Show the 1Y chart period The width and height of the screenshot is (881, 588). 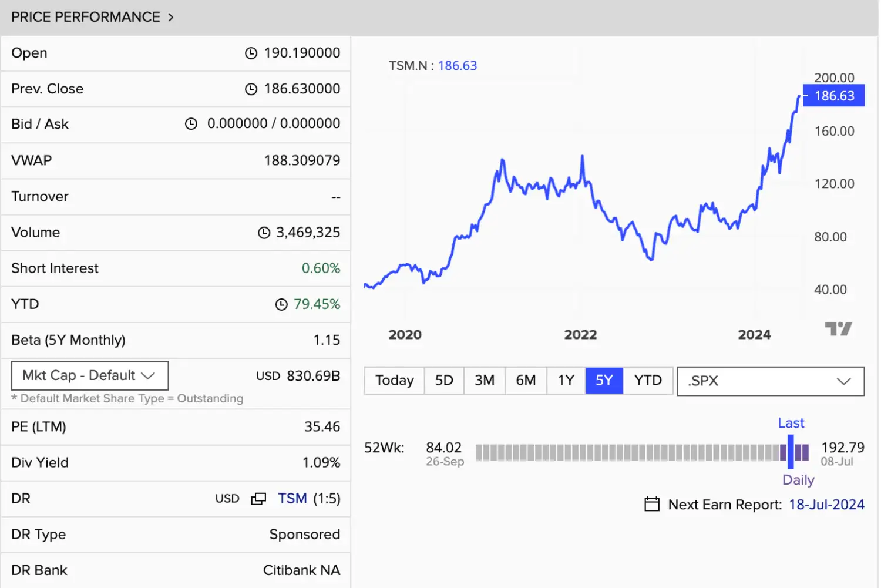tap(566, 381)
